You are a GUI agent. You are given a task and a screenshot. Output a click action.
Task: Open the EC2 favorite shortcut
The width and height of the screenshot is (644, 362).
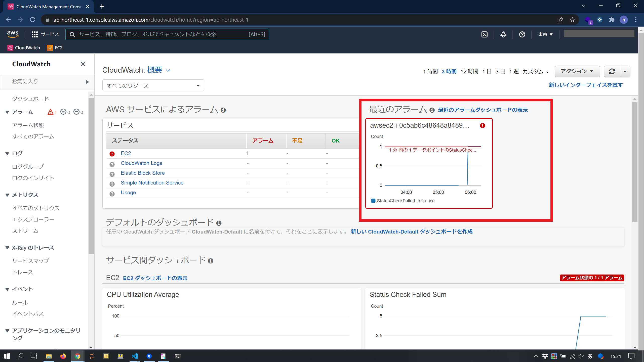55,48
